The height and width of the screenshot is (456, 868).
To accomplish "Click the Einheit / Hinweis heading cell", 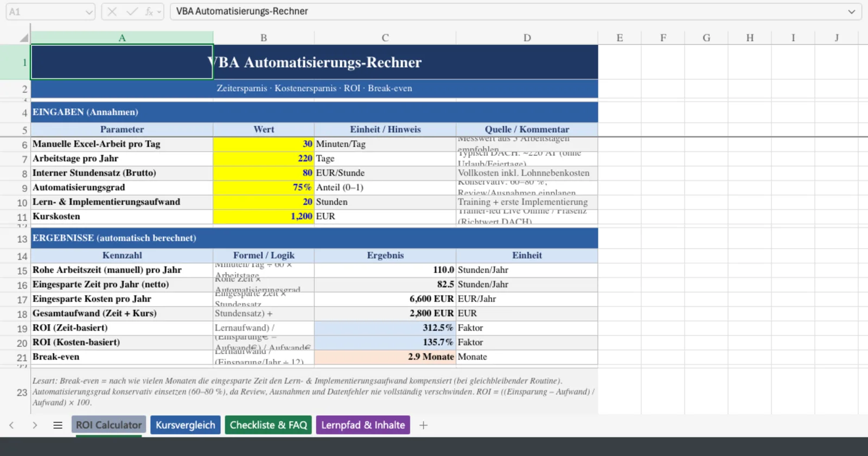I will (x=385, y=129).
